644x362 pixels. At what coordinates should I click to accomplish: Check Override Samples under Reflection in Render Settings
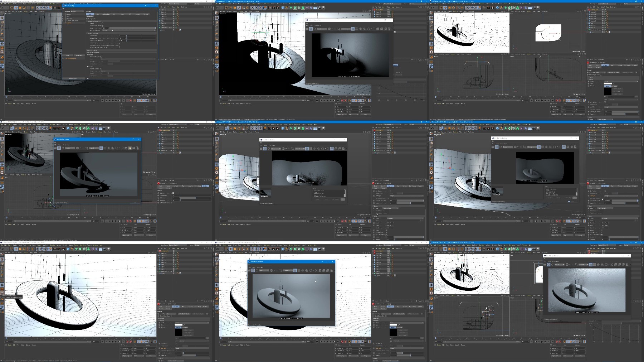pos(101,57)
